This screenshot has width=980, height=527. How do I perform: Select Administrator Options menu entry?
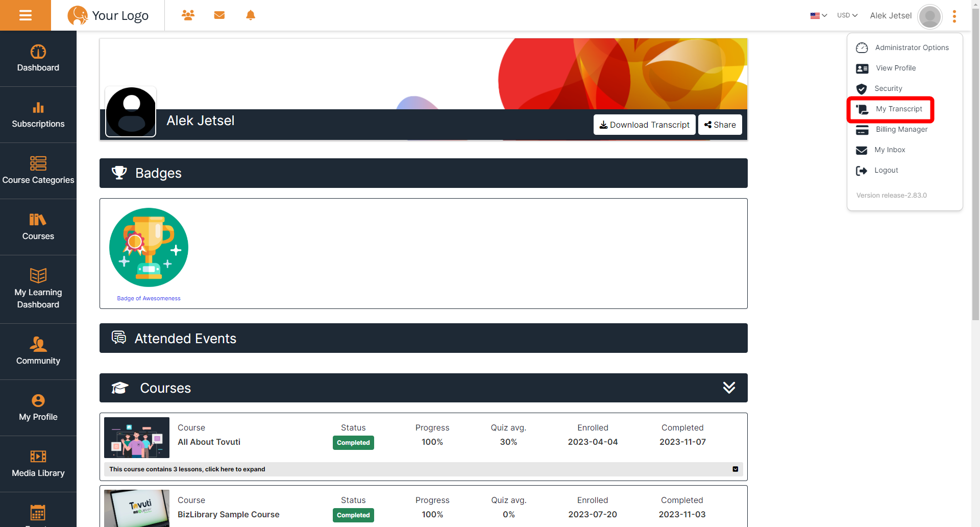pos(902,47)
